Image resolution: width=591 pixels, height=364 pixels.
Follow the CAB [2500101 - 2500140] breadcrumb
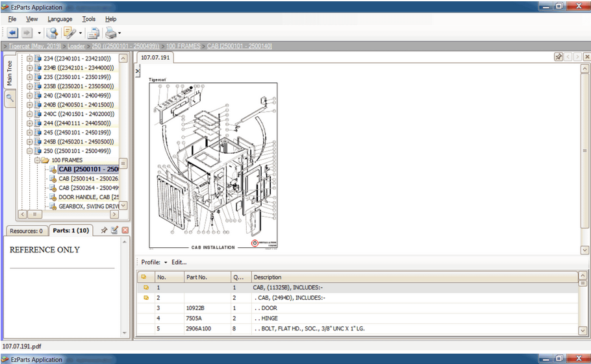(240, 46)
